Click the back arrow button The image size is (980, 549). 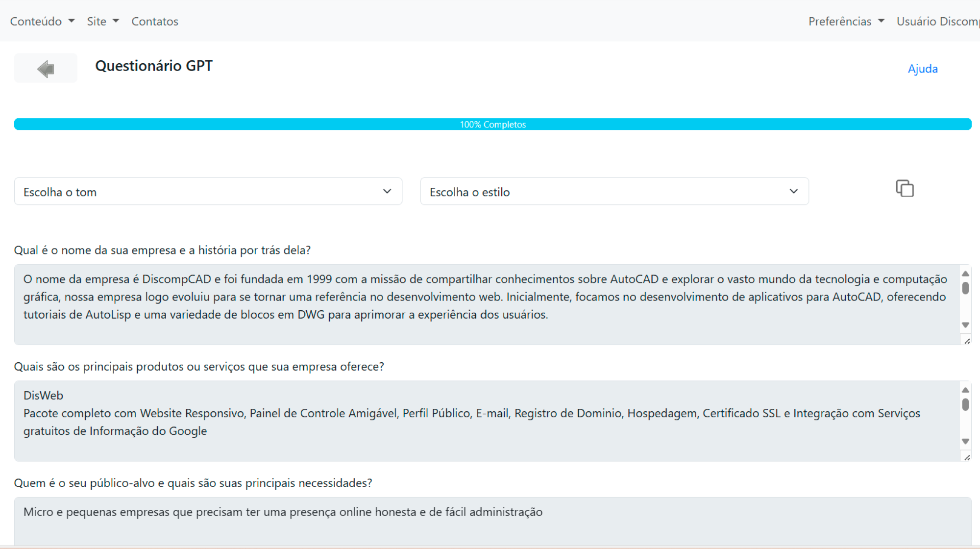click(46, 68)
